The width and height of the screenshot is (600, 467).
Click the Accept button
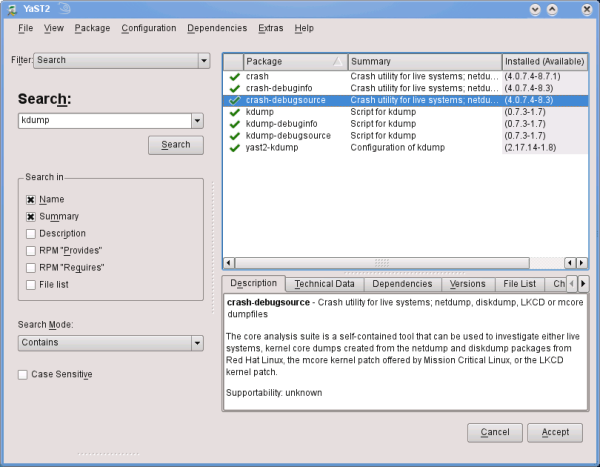555,432
